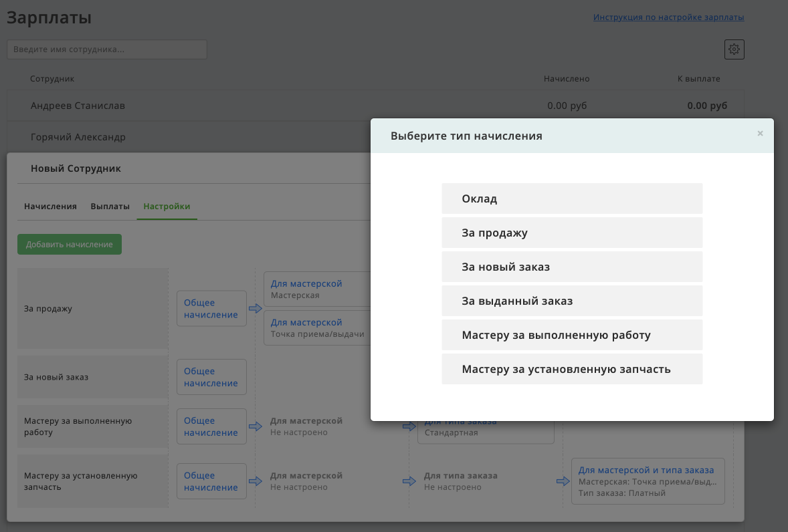Open Для мастерской и типа заказа setting
The width and height of the screenshot is (788, 532).
648,481
